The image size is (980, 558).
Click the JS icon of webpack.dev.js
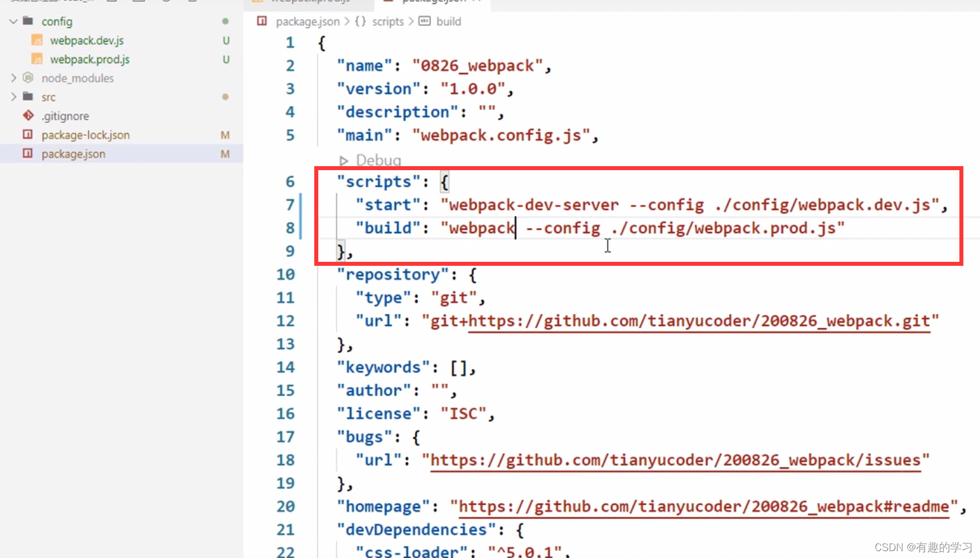tap(37, 41)
